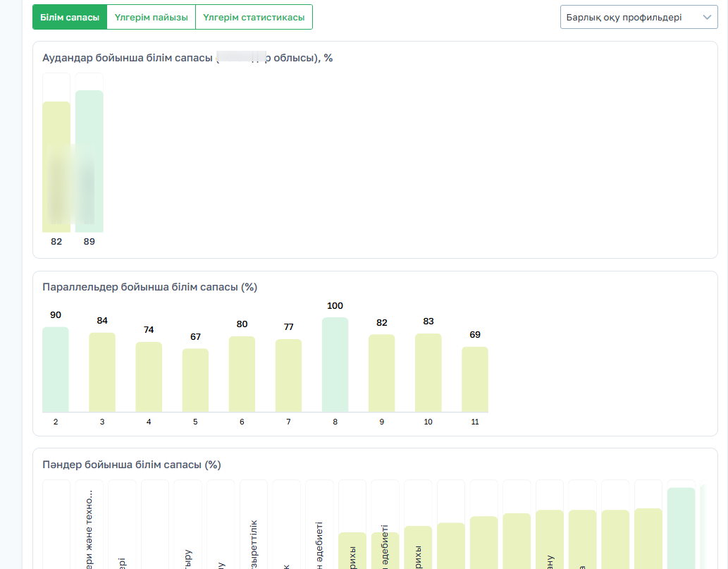Click axis label 10 under parallels chart

click(x=428, y=422)
